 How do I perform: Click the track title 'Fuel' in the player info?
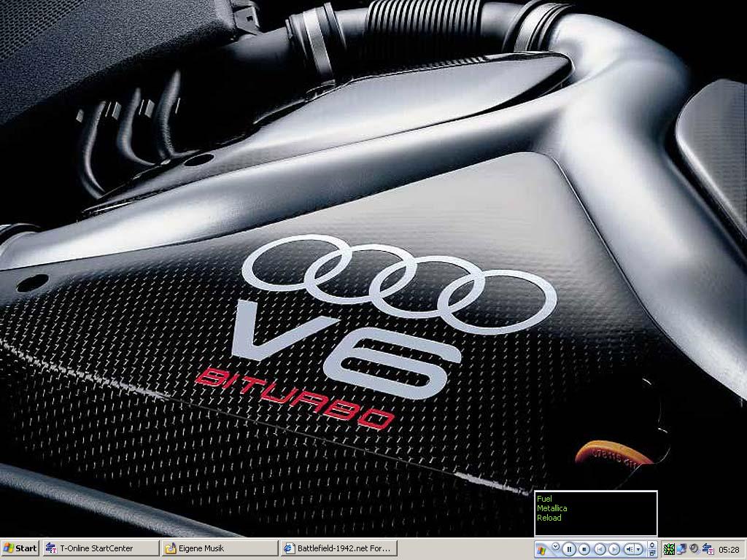click(x=544, y=499)
